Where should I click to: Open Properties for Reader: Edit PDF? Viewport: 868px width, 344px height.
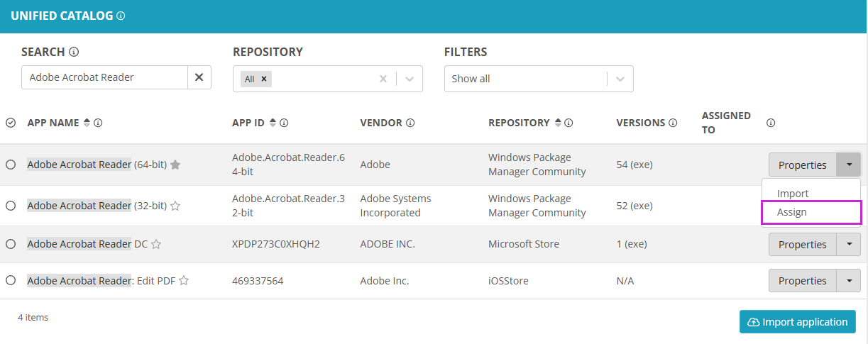[x=803, y=281]
